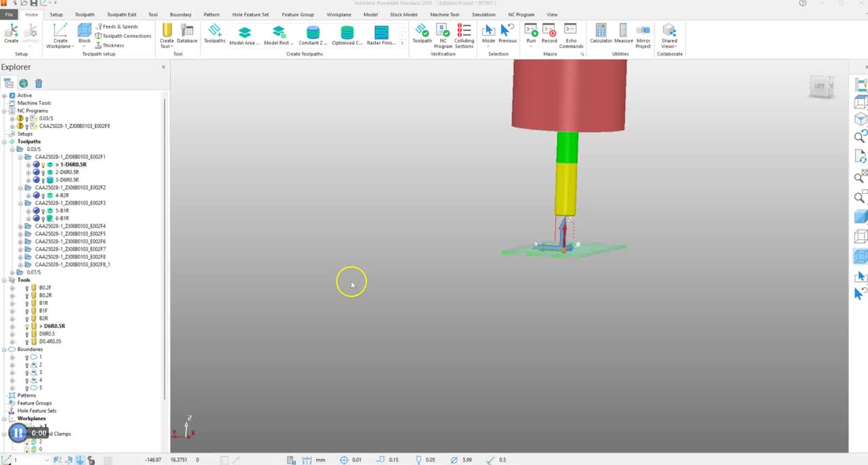868x465 pixels.
Task: Open the NC Program ribbon tab
Action: (x=521, y=14)
